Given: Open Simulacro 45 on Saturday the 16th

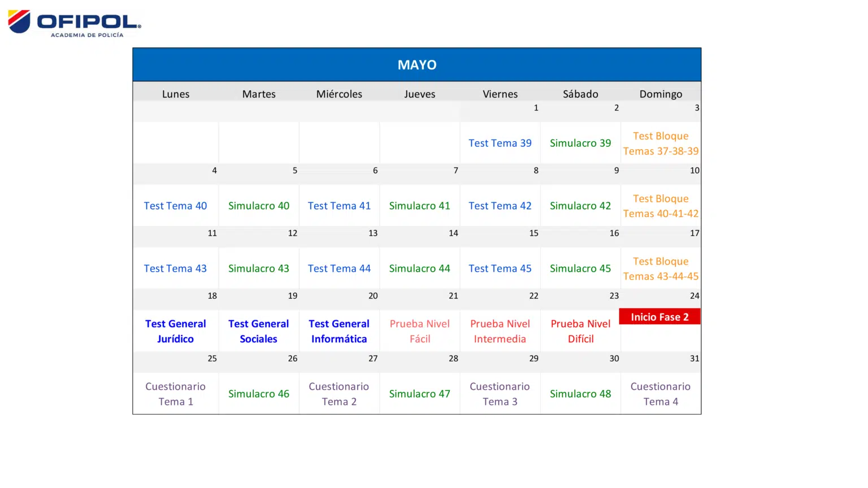Looking at the screenshot, I should [580, 268].
